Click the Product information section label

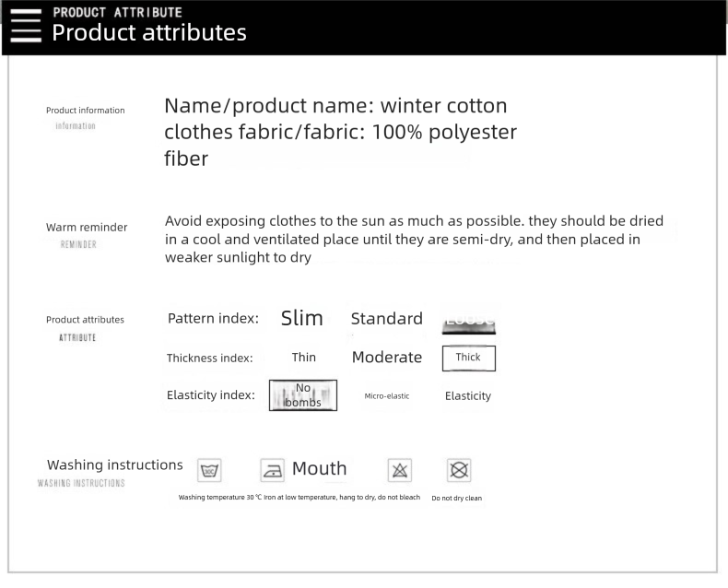click(x=86, y=111)
